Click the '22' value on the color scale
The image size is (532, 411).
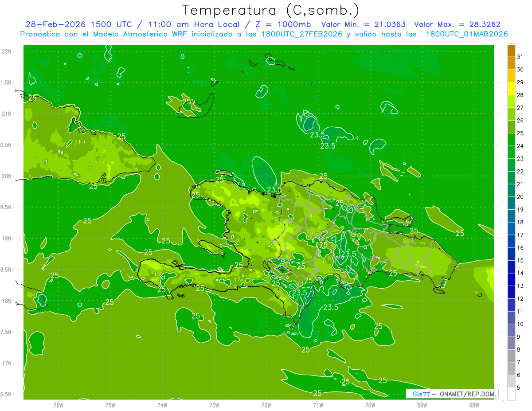[x=520, y=171]
